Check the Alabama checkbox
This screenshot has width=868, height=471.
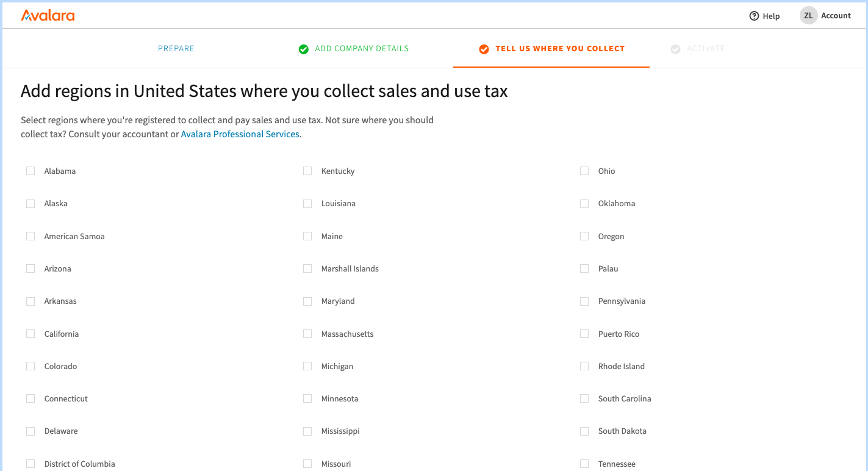(x=30, y=171)
